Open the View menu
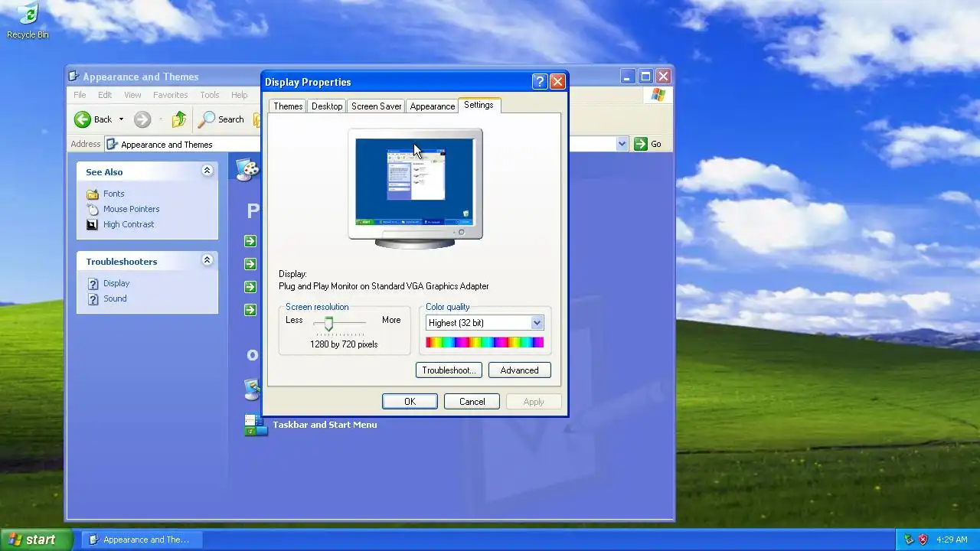 pyautogui.click(x=132, y=95)
